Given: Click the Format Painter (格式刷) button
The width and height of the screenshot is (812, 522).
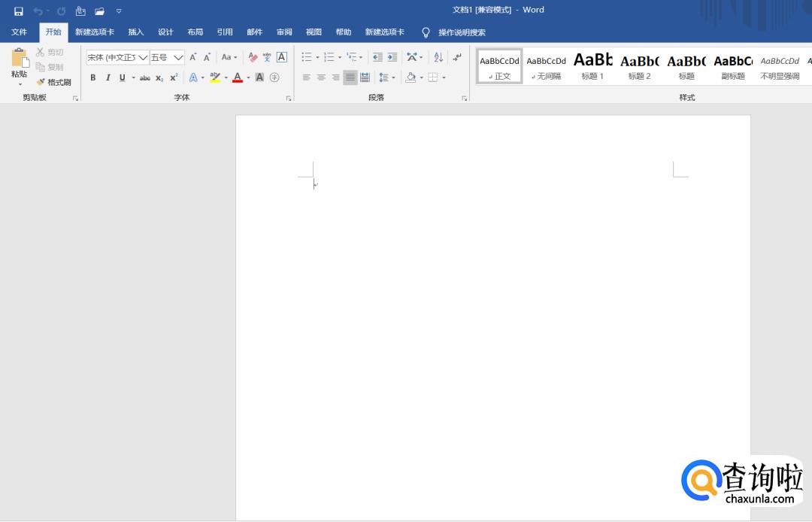Looking at the screenshot, I should click(54, 82).
